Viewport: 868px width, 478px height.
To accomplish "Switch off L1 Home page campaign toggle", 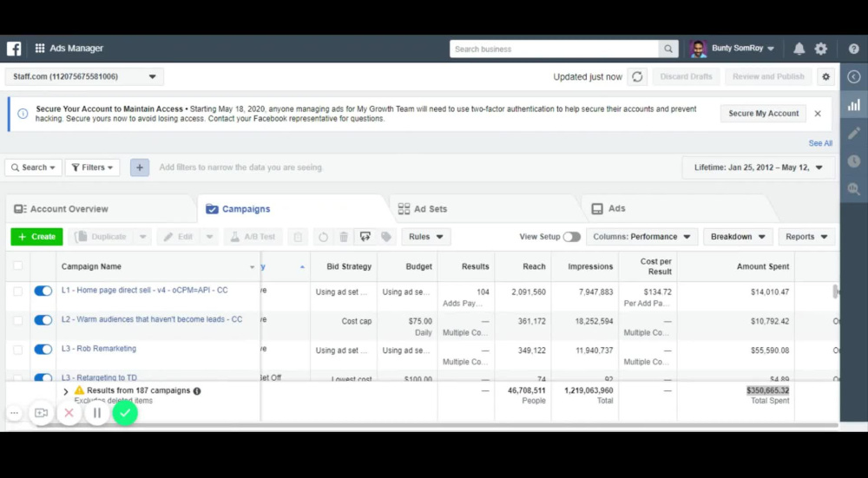I will coord(43,291).
